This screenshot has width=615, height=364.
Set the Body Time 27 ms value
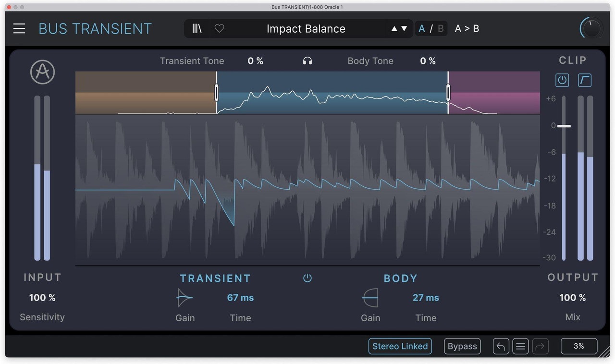tap(426, 298)
